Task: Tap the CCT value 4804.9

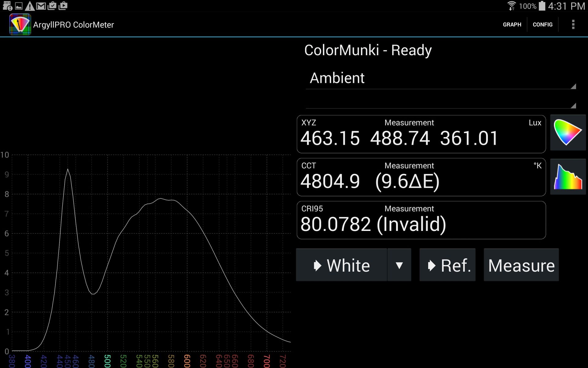Action: pyautogui.click(x=330, y=181)
